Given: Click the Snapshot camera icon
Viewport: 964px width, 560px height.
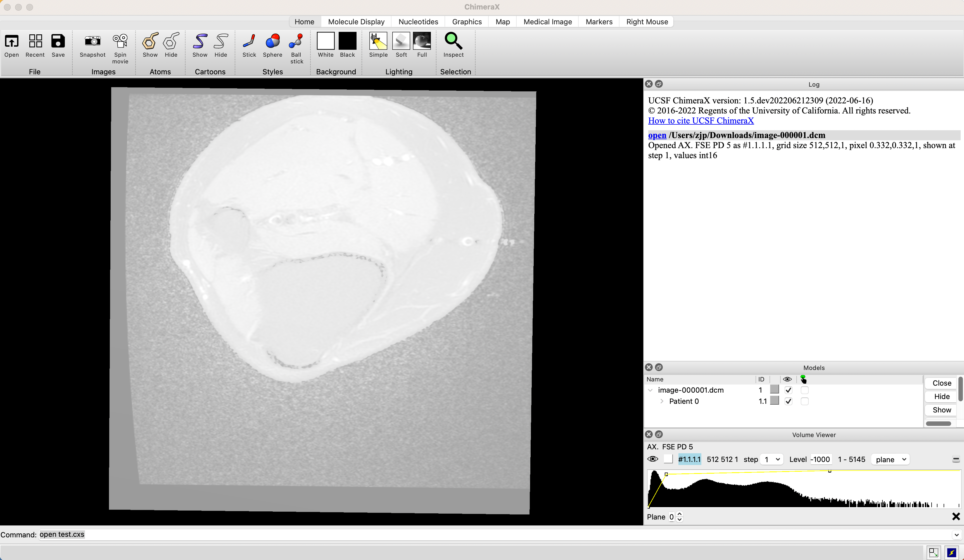Looking at the screenshot, I should coord(92,41).
